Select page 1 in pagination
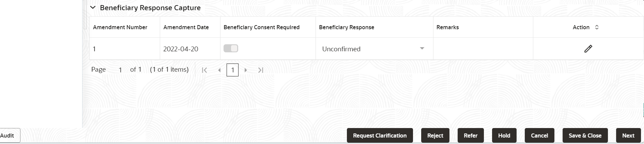This screenshot has width=644, height=144. pos(232,70)
